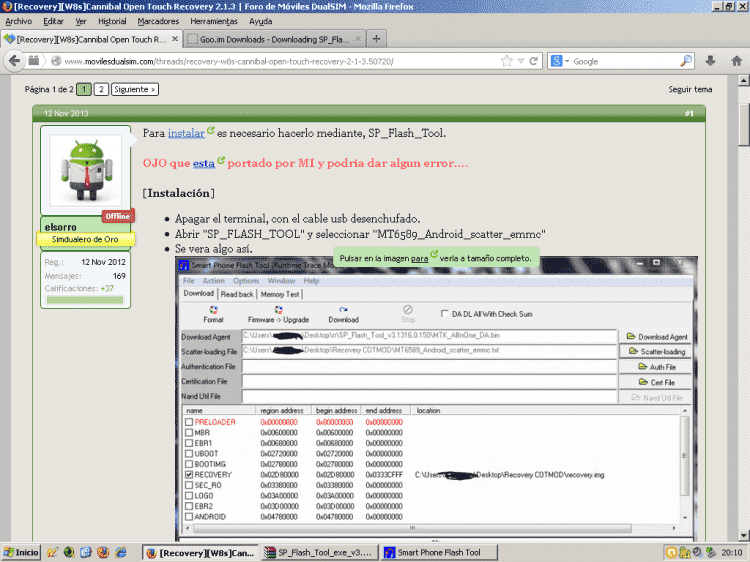Click Download Agent button in Flash Tool screenshot
Image resolution: width=750 pixels, height=562 pixels.
click(655, 337)
